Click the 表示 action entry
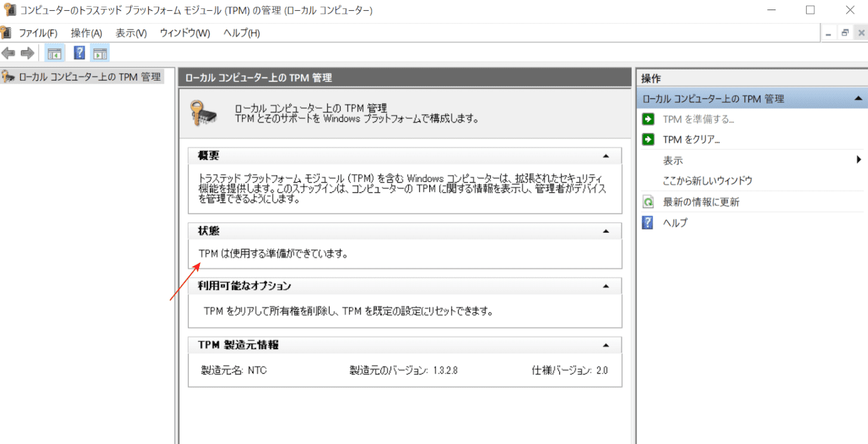 673,161
